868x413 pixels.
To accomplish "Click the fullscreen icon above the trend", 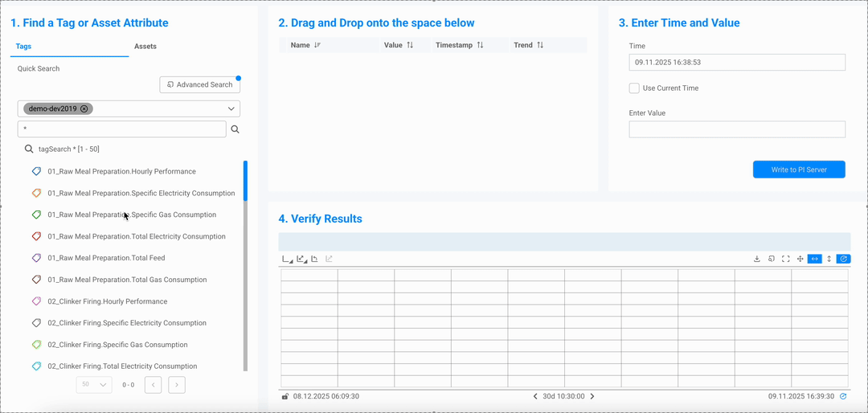I will [785, 259].
